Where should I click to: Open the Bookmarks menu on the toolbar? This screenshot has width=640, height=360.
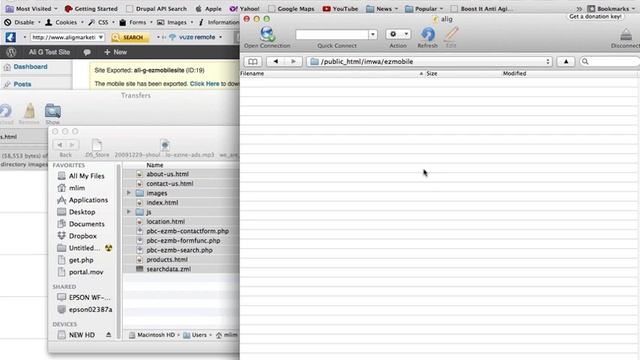(611, 9)
